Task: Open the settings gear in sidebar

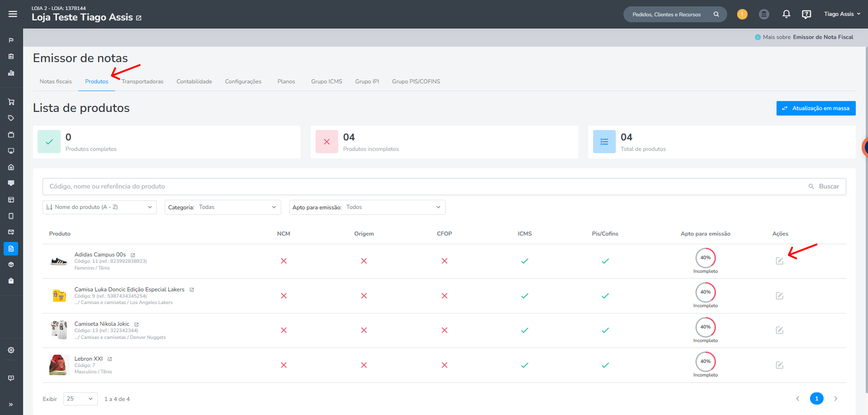Action: tap(11, 350)
